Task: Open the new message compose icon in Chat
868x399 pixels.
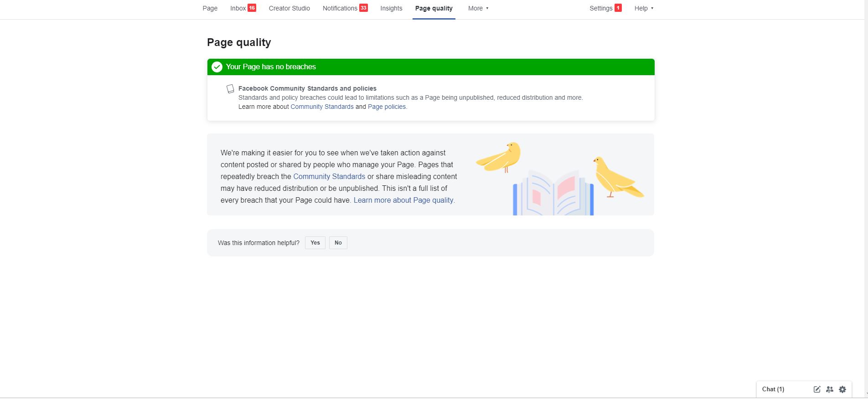Action: coord(817,389)
